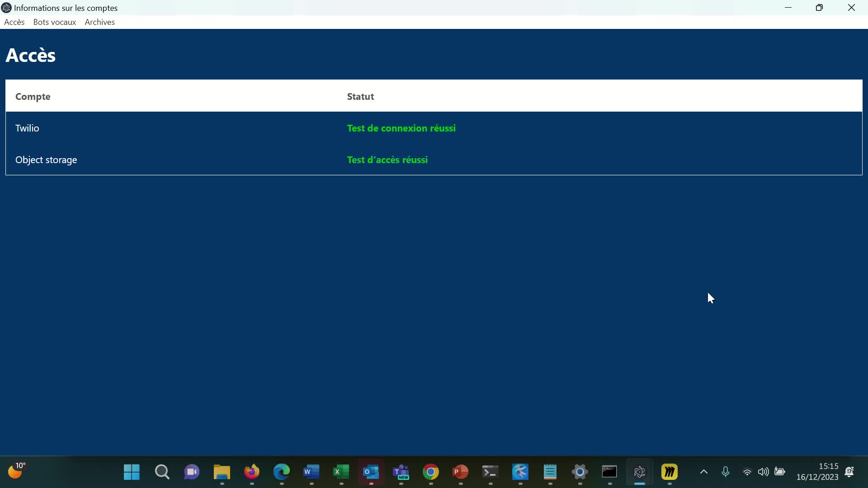Open Microsoft Edge from the taskbar
The height and width of the screenshot is (488, 868).
[x=282, y=472]
